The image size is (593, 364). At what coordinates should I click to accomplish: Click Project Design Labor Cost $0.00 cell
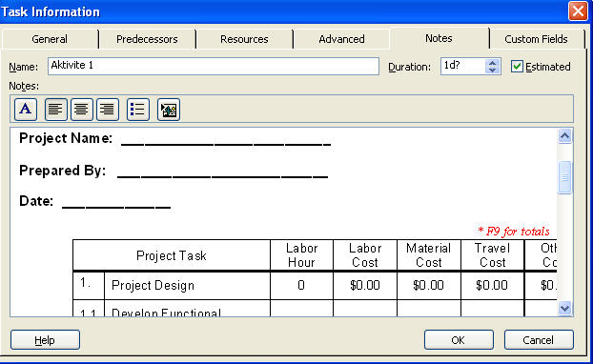[365, 285]
